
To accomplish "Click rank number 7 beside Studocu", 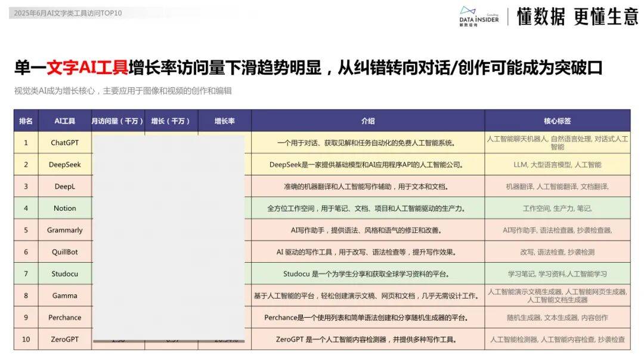I will tap(26, 273).
